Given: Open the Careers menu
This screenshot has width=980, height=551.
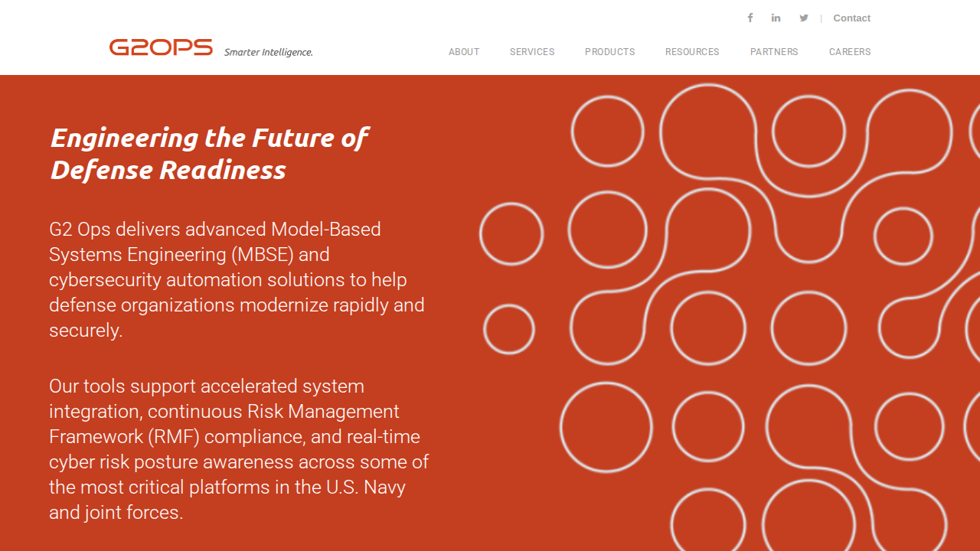Looking at the screenshot, I should tap(850, 52).
